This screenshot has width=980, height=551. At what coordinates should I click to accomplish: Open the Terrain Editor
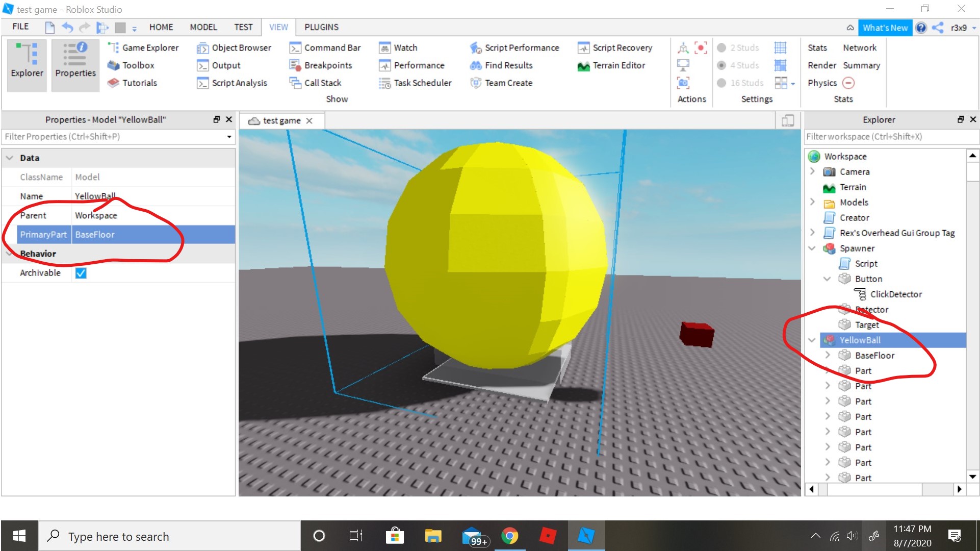point(611,65)
